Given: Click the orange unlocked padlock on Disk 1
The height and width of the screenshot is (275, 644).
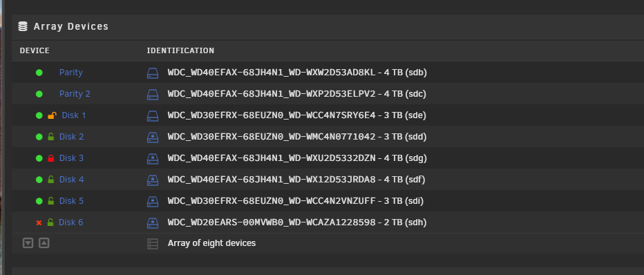Looking at the screenshot, I should click(52, 115).
